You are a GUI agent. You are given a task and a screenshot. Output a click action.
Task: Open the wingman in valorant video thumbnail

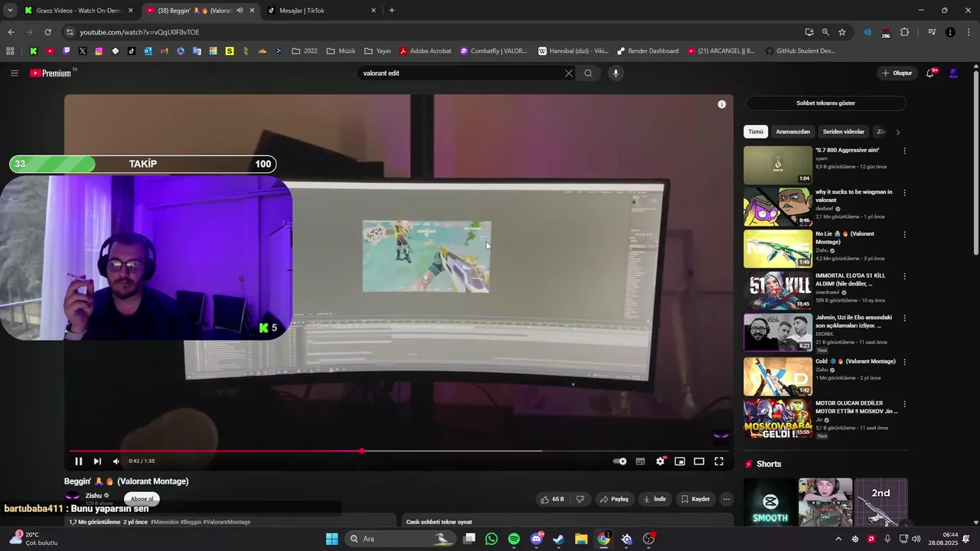[x=778, y=207]
